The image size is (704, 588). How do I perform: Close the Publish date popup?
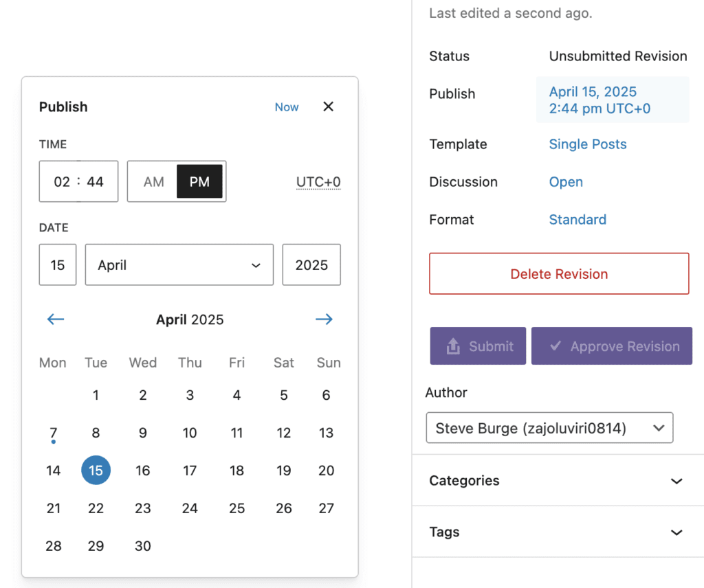329,106
